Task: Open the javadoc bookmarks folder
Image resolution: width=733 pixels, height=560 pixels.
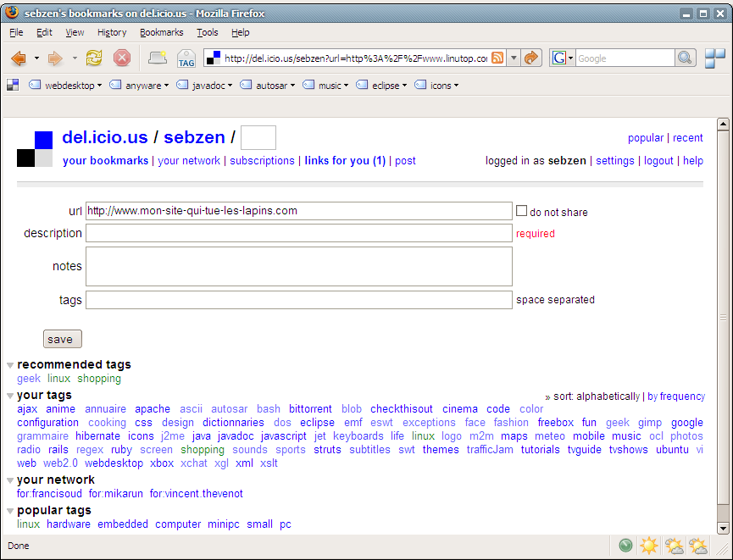Action: (204, 85)
